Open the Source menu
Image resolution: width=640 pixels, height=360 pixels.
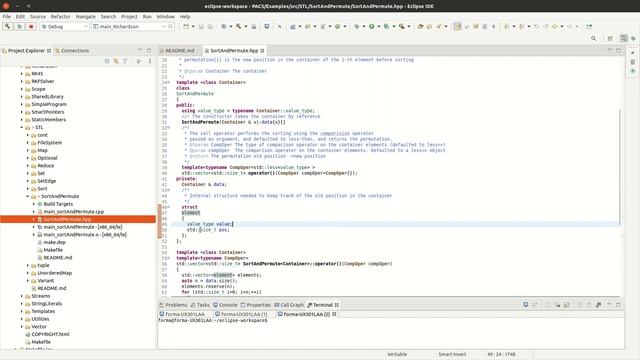[38, 17]
